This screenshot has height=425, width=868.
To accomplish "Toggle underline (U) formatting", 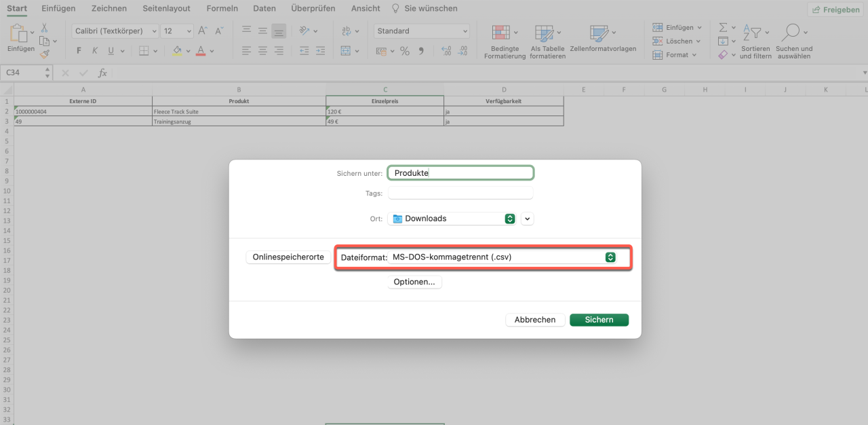I will [111, 51].
